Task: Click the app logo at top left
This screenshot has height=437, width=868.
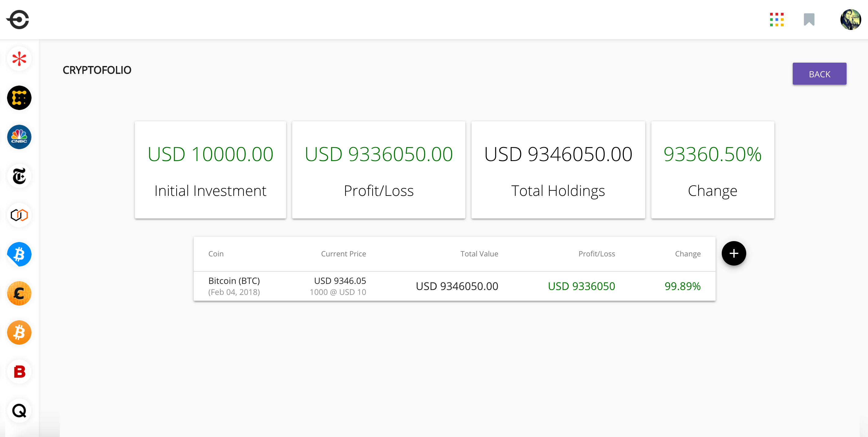Action: [18, 20]
